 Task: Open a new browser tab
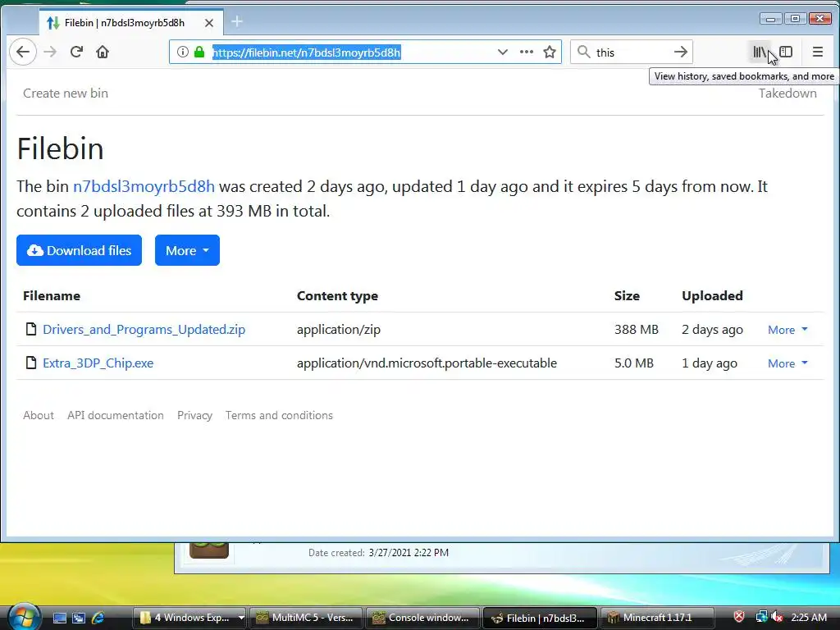(x=237, y=21)
